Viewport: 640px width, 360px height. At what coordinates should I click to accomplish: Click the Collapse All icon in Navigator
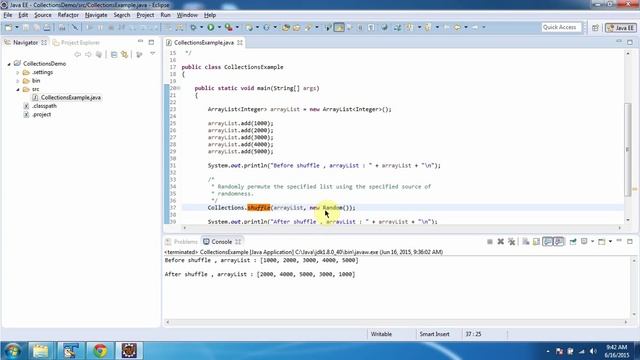coord(114,54)
